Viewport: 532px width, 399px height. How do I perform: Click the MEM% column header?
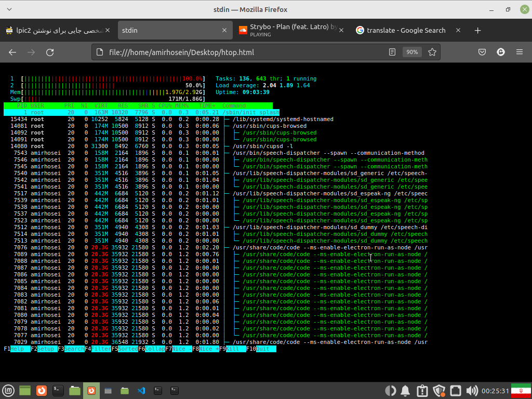(x=182, y=106)
